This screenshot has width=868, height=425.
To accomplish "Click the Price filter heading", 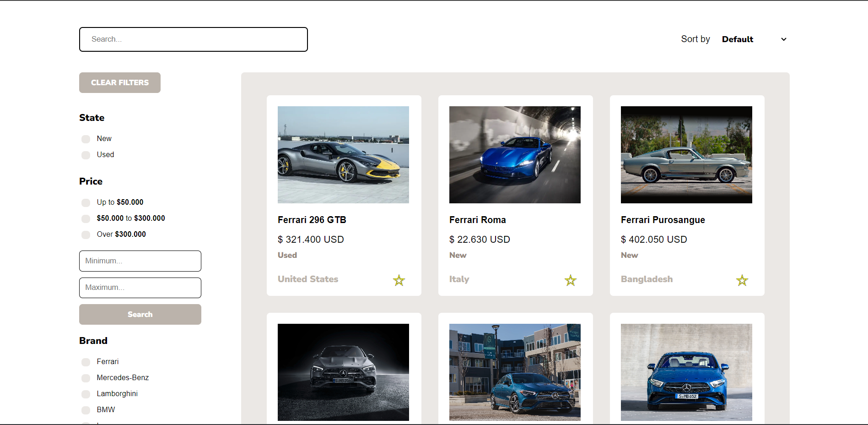I will (91, 181).
